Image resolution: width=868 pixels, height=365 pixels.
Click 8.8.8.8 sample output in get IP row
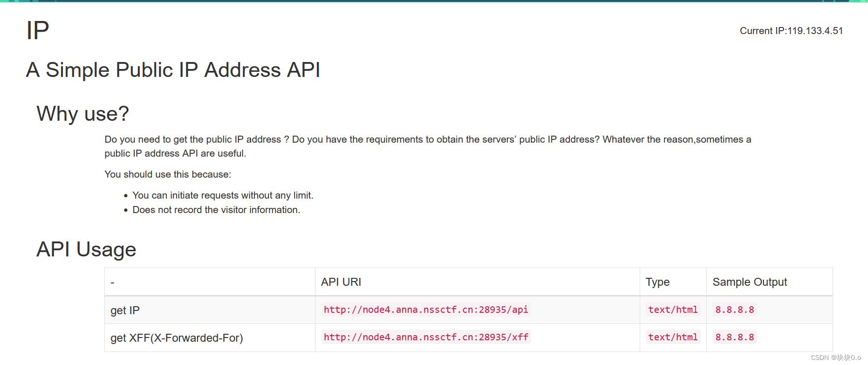[x=735, y=310]
